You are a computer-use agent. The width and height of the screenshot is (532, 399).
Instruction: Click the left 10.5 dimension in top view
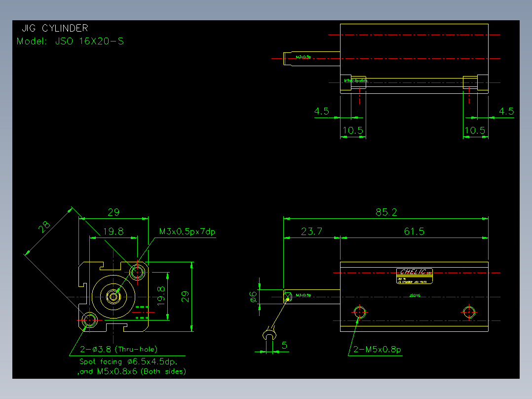click(353, 130)
